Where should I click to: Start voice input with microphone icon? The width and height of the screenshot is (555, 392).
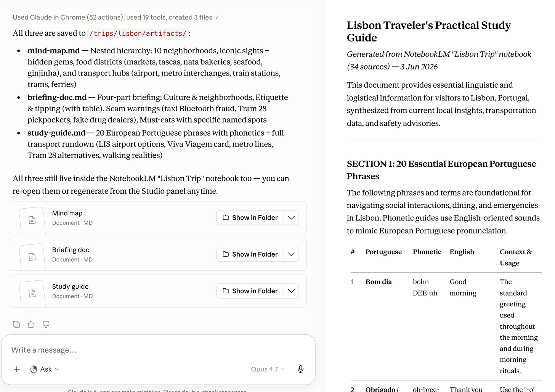click(x=300, y=369)
